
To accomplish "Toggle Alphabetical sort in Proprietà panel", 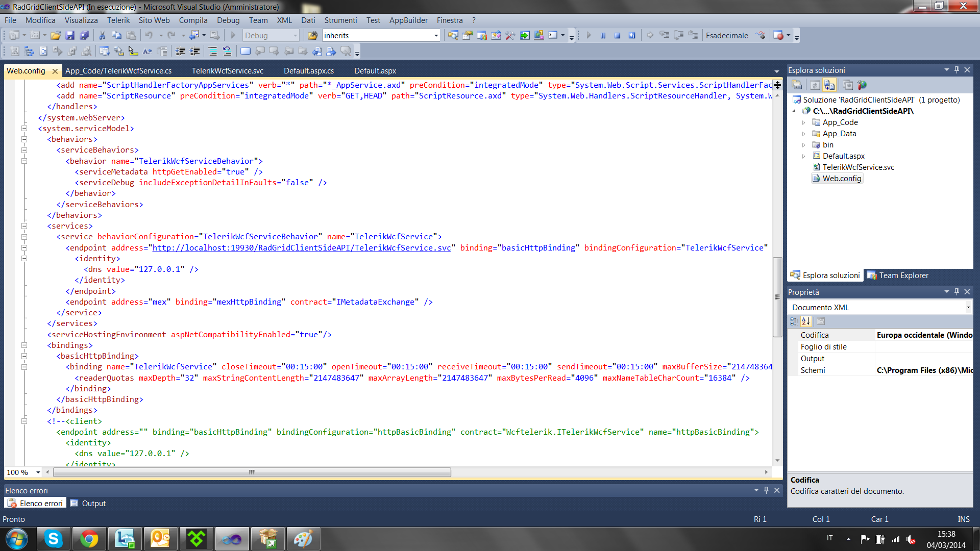I will pos(806,321).
